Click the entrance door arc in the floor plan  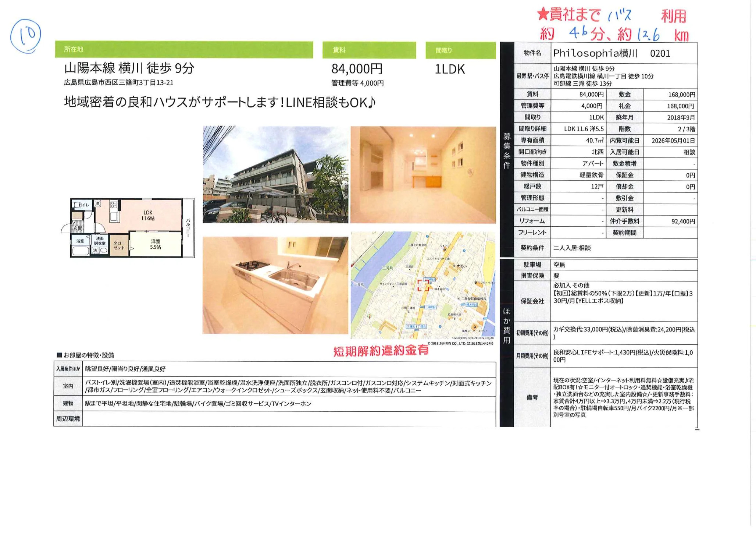[x=66, y=228]
